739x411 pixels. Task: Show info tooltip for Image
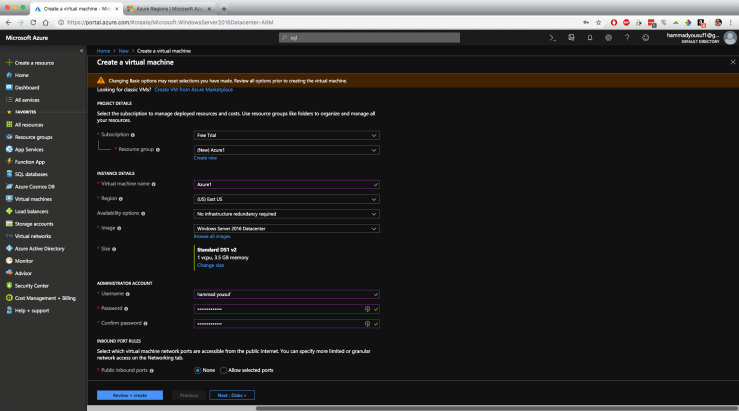point(119,228)
